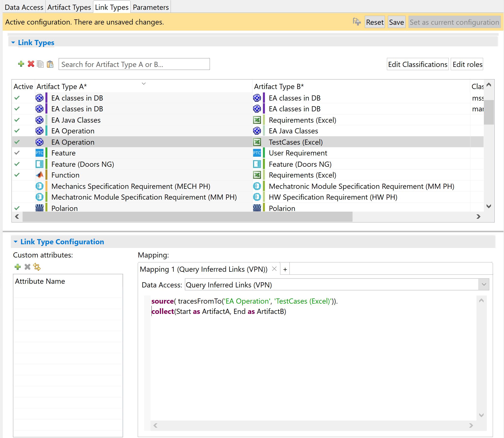The height and width of the screenshot is (438, 504).
Task: Toggle Active check for Feature row
Action: pyautogui.click(x=17, y=153)
